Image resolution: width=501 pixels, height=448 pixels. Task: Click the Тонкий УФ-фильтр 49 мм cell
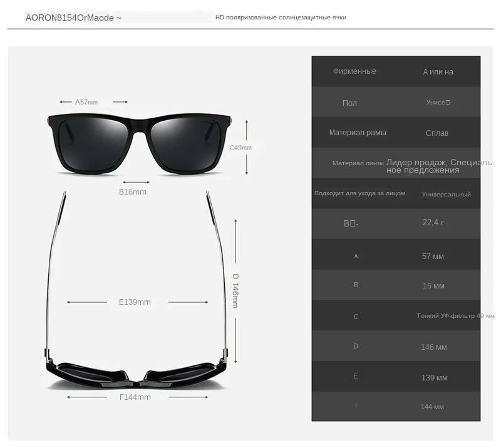coord(455,316)
